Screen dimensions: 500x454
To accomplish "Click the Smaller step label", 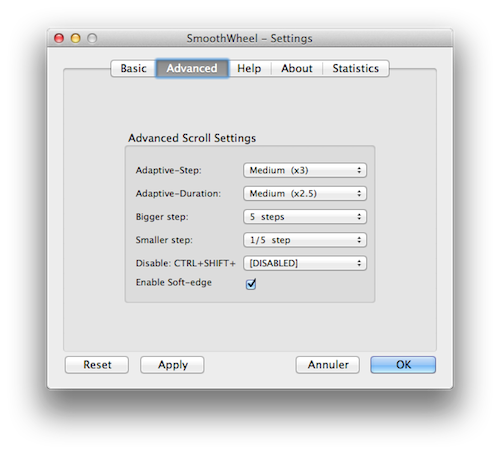I will 164,240.
